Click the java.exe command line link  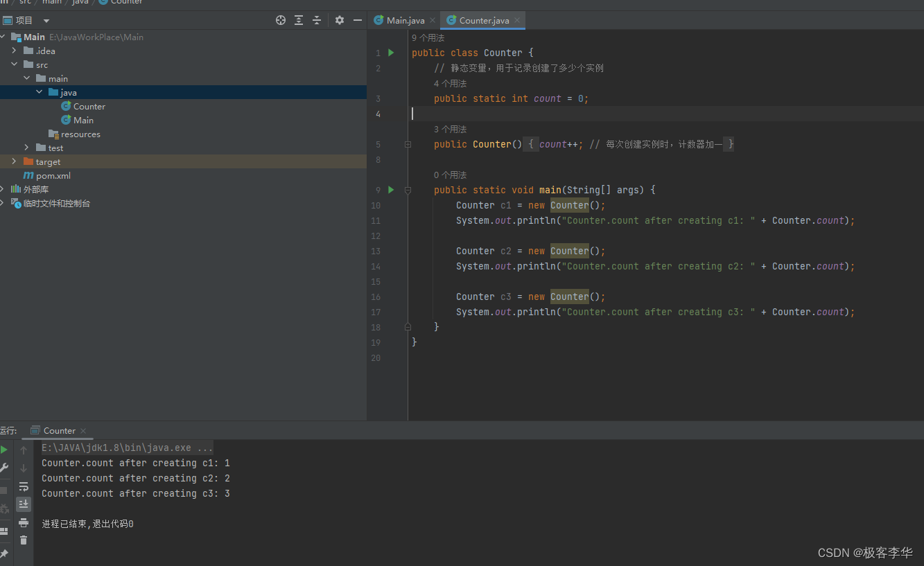(127, 448)
